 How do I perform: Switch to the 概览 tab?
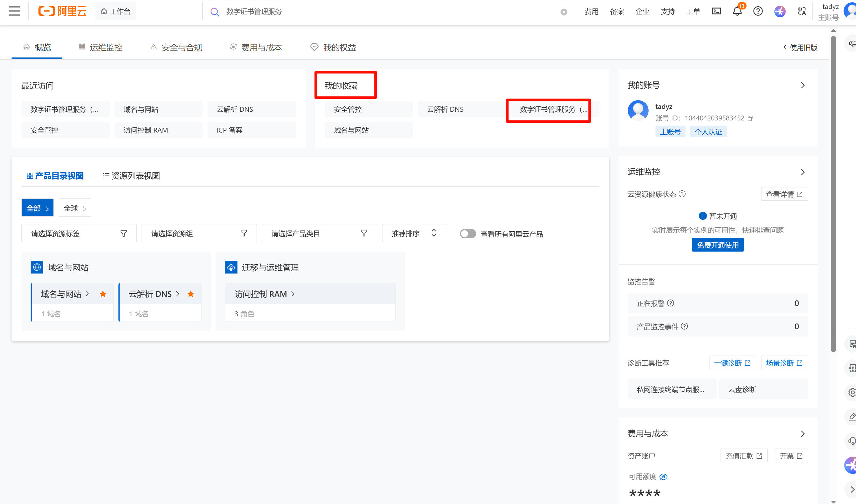[37, 48]
